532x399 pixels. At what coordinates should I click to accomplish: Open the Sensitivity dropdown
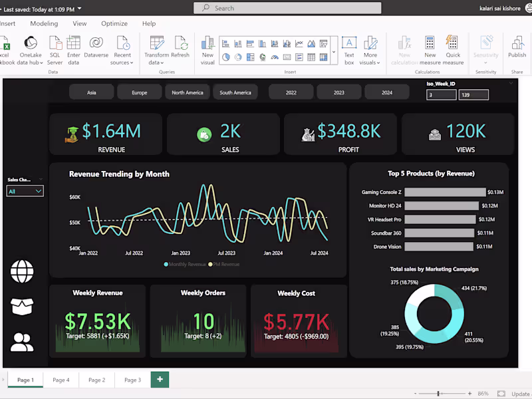pos(485,51)
